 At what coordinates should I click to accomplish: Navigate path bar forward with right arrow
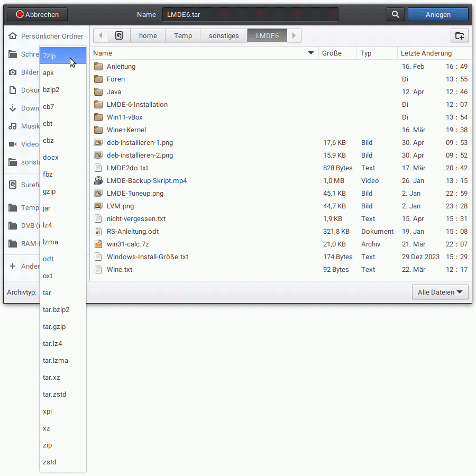(x=294, y=35)
